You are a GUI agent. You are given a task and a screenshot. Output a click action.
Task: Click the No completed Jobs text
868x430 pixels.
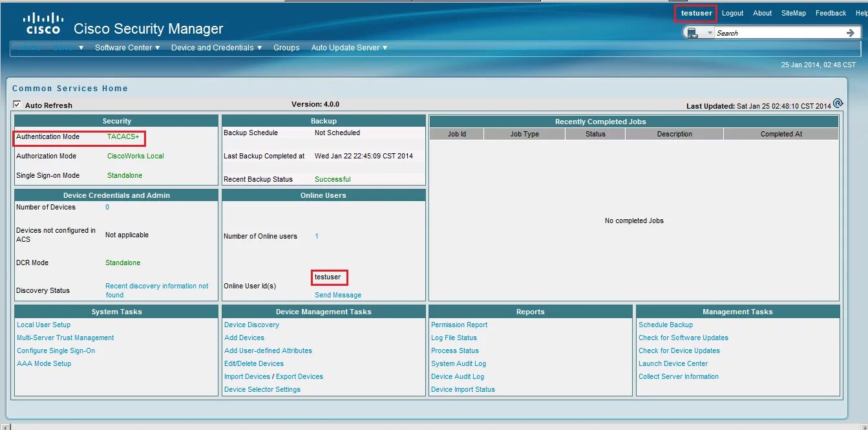tap(634, 220)
